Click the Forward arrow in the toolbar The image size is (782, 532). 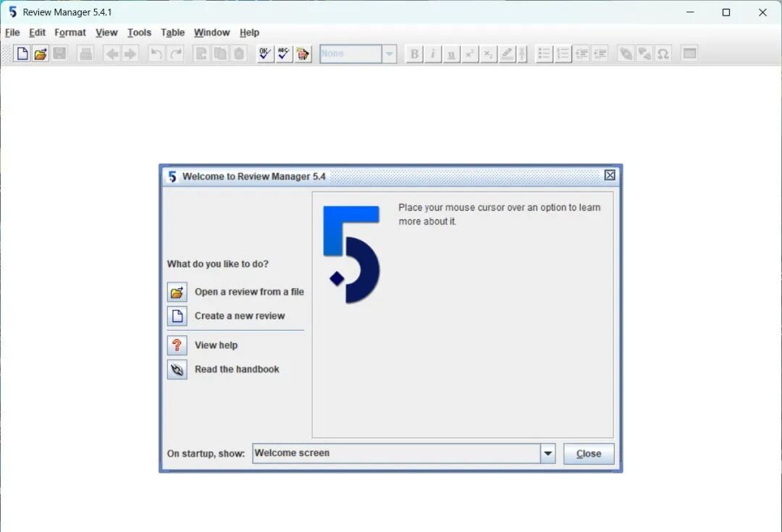[x=130, y=54]
